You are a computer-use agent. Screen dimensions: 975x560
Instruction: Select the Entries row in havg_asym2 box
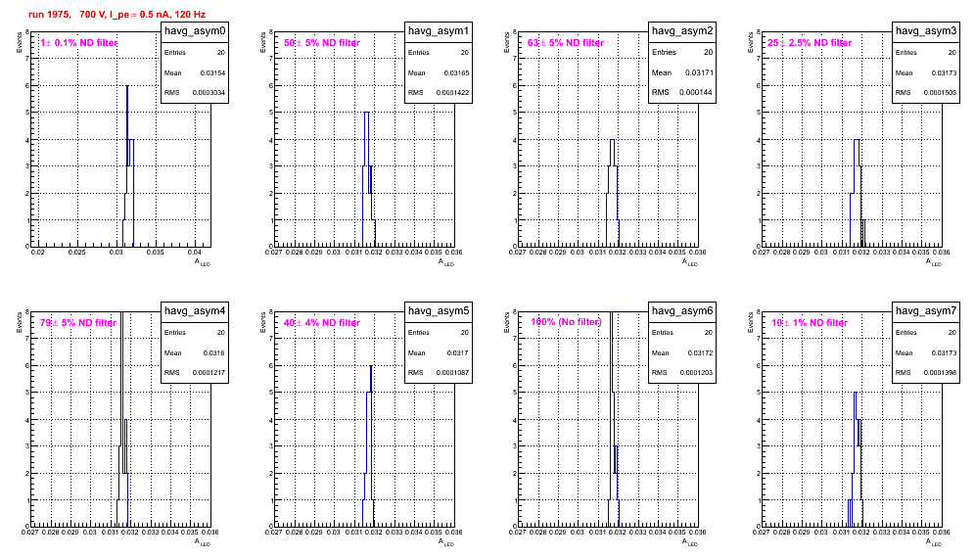coord(682,52)
